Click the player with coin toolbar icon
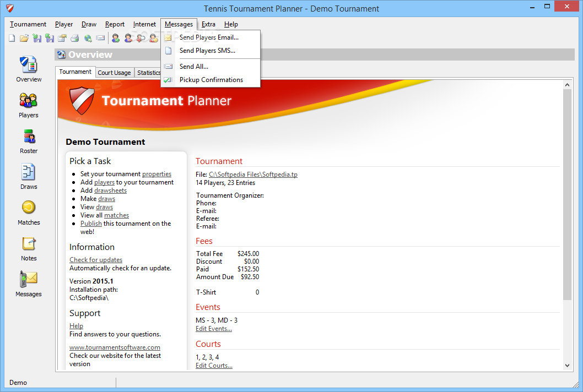This screenshot has height=392, width=583. click(x=154, y=38)
